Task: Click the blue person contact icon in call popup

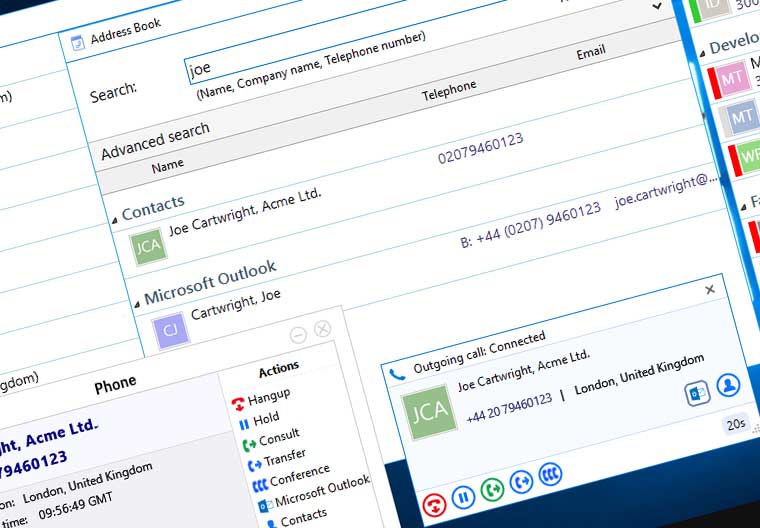Action: (728, 385)
